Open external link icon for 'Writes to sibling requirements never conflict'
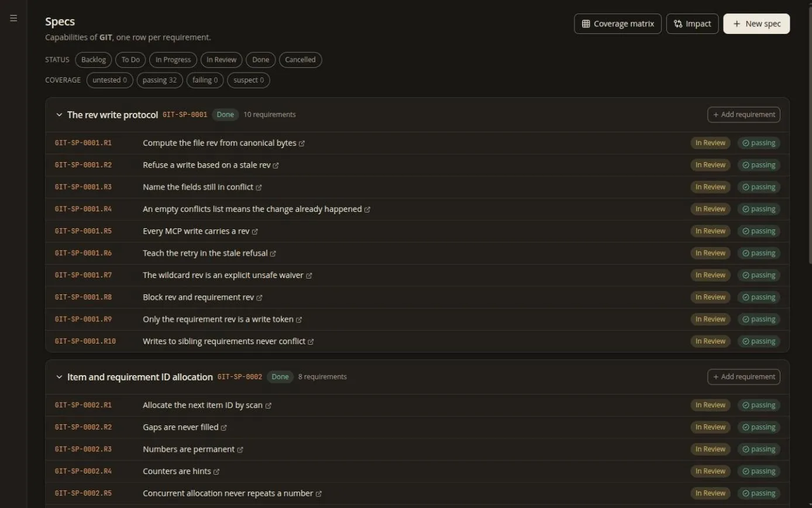Screen dimensions: 812x508 [x=311, y=342]
